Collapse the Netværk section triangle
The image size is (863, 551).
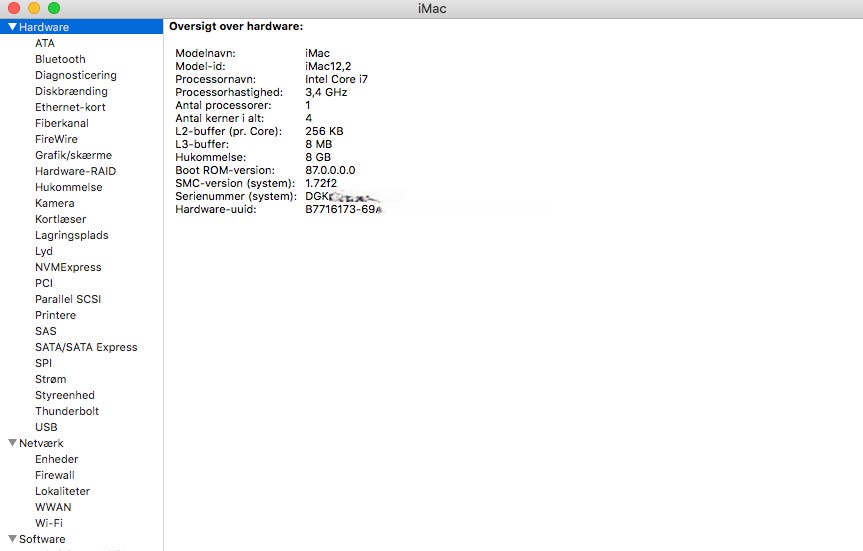[x=12, y=443]
